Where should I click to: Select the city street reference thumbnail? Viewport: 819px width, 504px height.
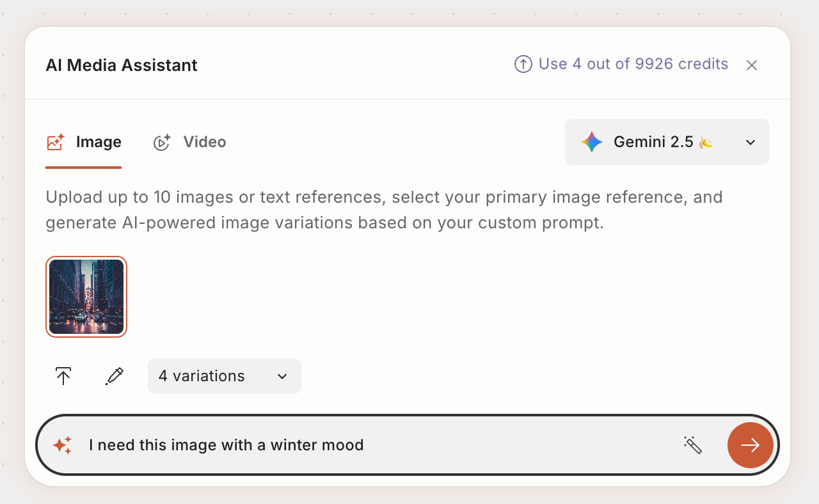[x=86, y=297]
